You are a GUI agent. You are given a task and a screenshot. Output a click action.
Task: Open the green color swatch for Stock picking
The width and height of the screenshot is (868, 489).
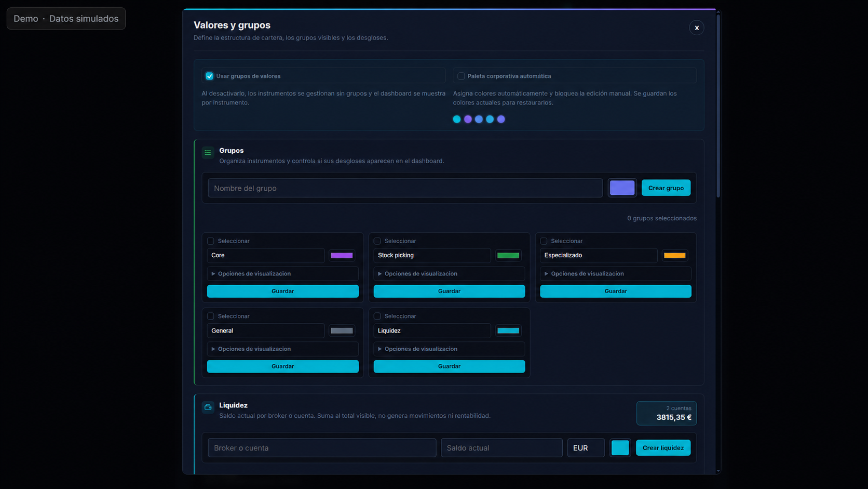tap(508, 255)
